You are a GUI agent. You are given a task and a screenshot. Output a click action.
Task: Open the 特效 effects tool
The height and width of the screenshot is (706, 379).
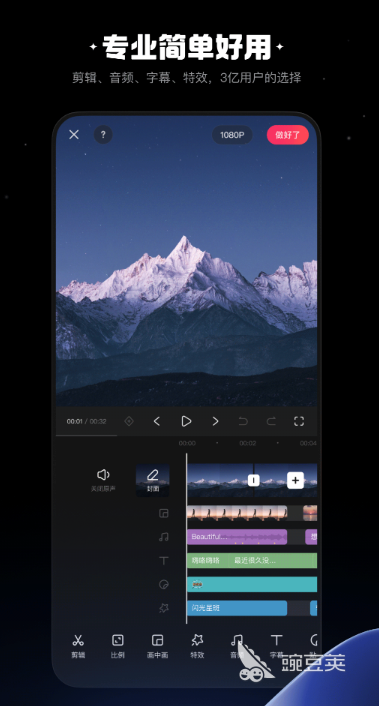click(x=197, y=646)
